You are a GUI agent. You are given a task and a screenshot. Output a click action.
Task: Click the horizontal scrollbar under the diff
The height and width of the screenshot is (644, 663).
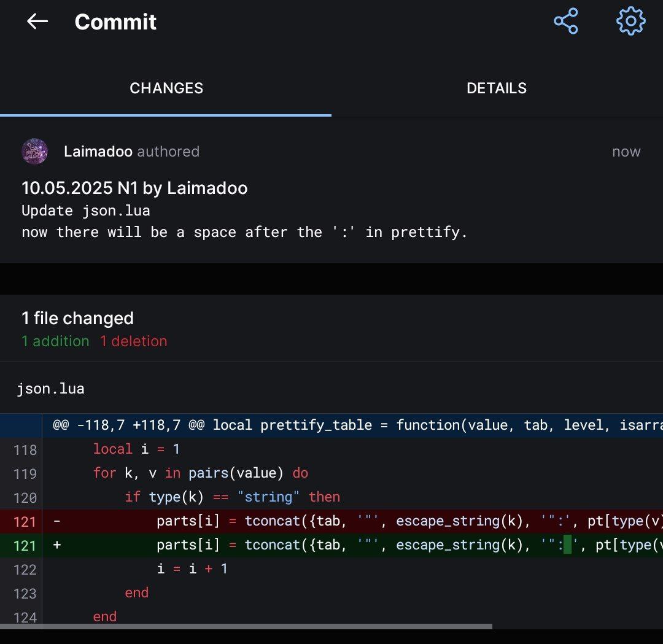point(246,627)
